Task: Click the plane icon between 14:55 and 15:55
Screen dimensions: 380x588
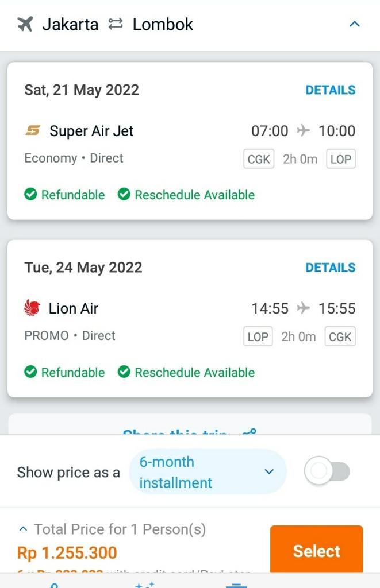Action: (x=303, y=308)
